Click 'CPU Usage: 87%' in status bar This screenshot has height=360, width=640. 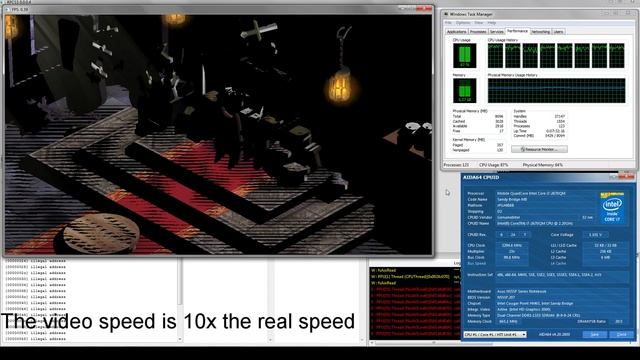pos(493,165)
